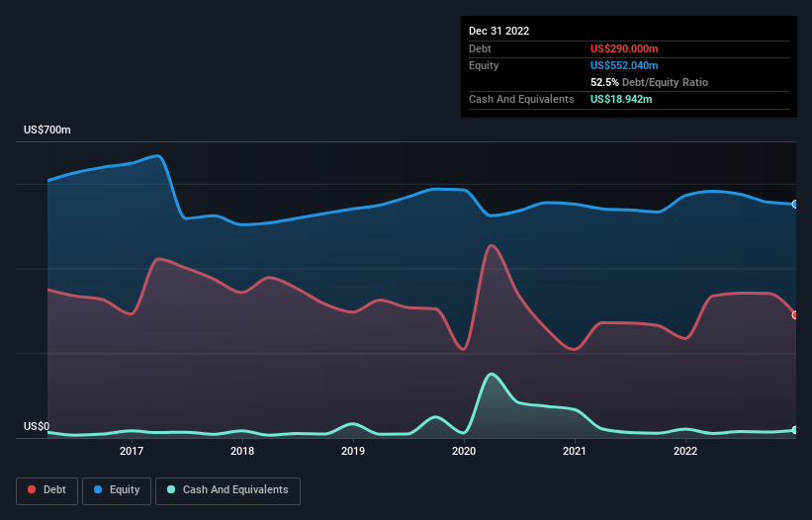Click the blue Equity legend dot
Viewport: 812px width, 520px height.
click(x=98, y=489)
